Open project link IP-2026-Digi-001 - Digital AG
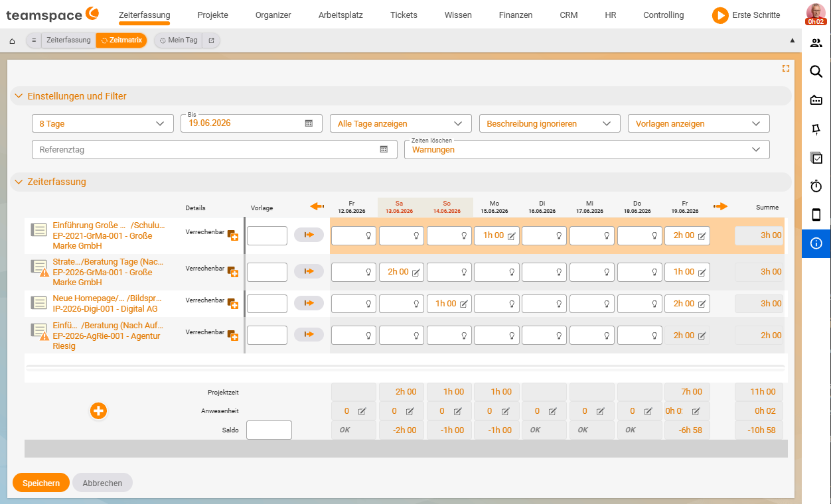This screenshot has width=831, height=504. tap(105, 309)
